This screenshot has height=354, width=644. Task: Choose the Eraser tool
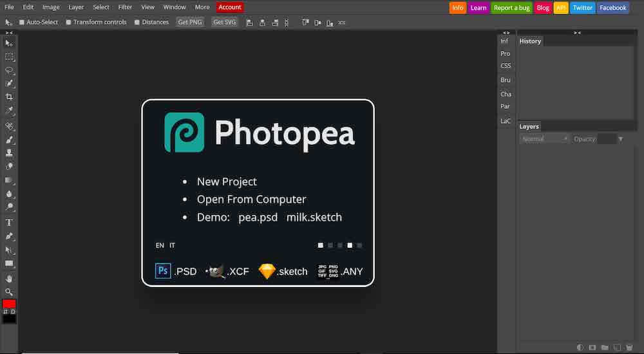pyautogui.click(x=9, y=166)
